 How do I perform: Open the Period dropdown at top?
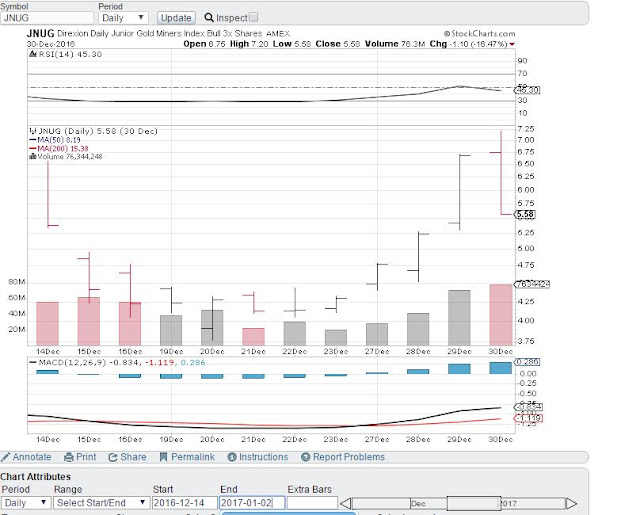tap(123, 18)
